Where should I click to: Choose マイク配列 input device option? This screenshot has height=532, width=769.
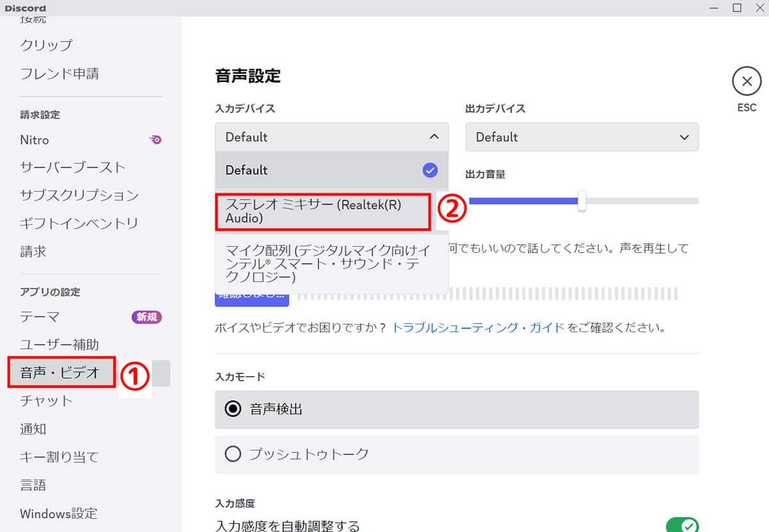pyautogui.click(x=332, y=263)
